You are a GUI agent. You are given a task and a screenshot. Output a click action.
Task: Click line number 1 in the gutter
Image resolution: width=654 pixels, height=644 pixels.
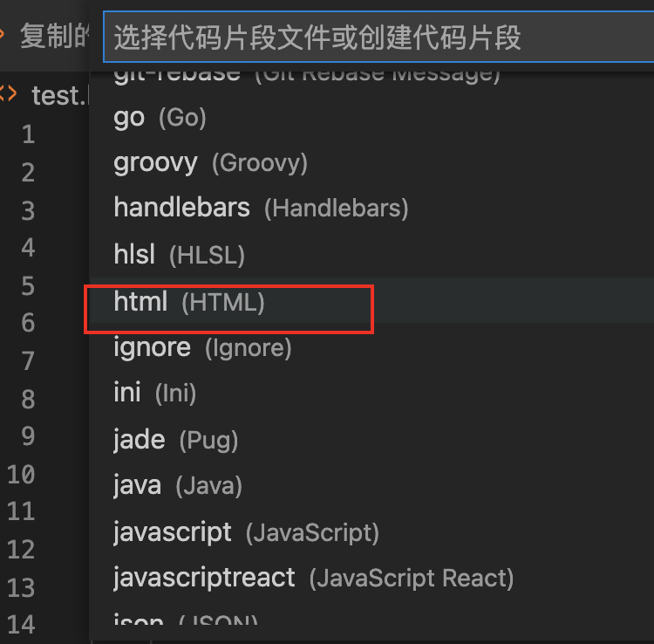click(29, 134)
